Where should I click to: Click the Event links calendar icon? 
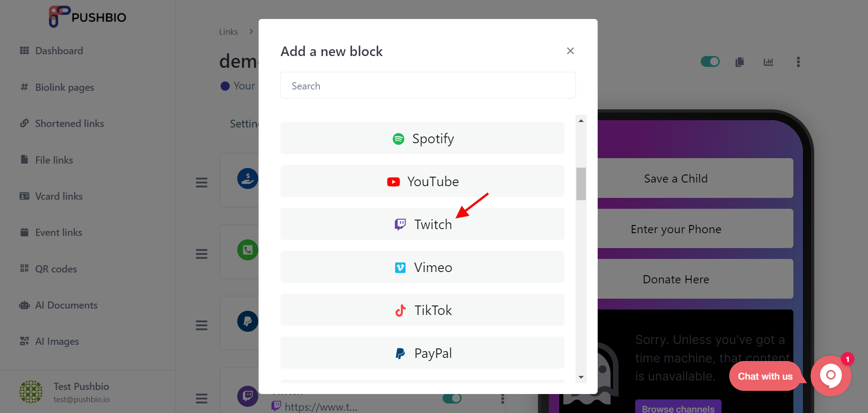(24, 232)
